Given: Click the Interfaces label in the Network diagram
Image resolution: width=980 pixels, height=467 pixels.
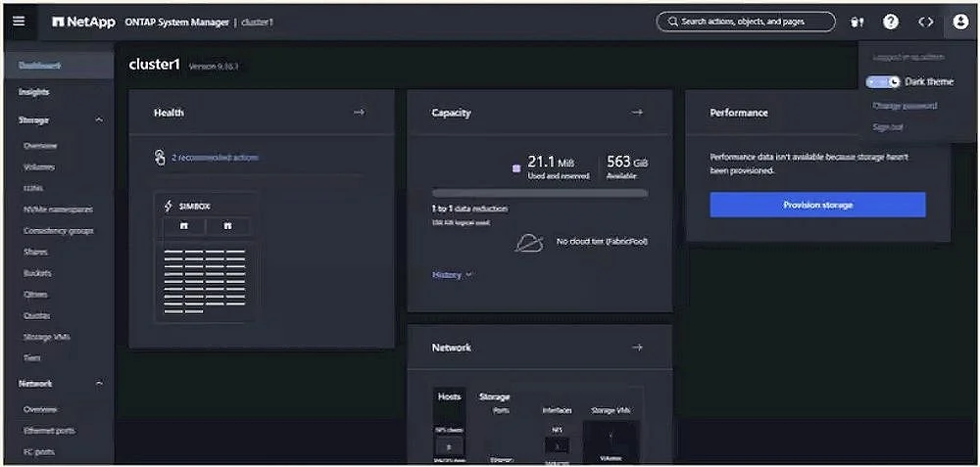Looking at the screenshot, I should point(557,410).
